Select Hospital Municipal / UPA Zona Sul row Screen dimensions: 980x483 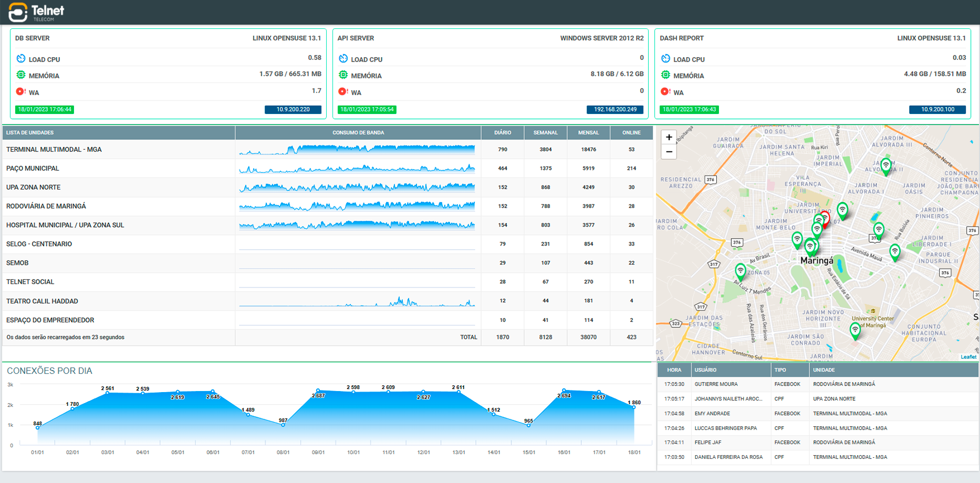[x=328, y=225]
